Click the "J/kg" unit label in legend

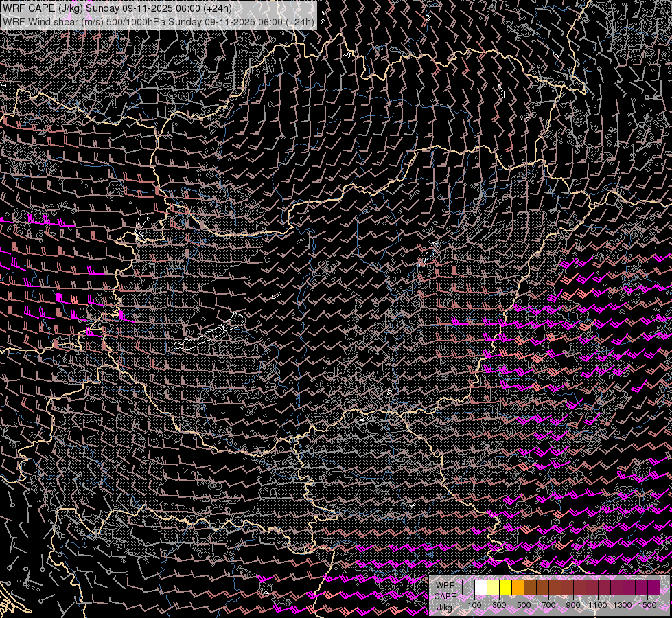click(x=445, y=608)
